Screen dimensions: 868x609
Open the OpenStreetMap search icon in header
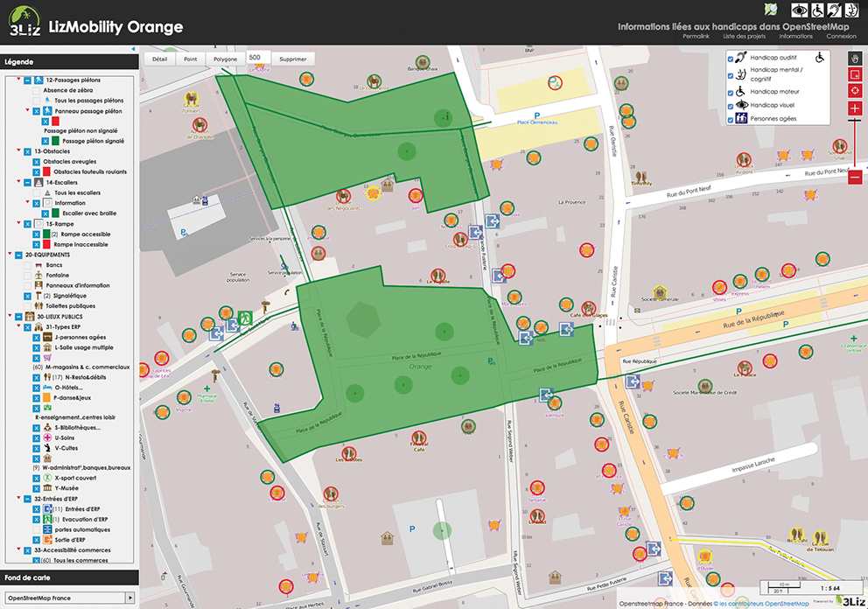click(771, 10)
